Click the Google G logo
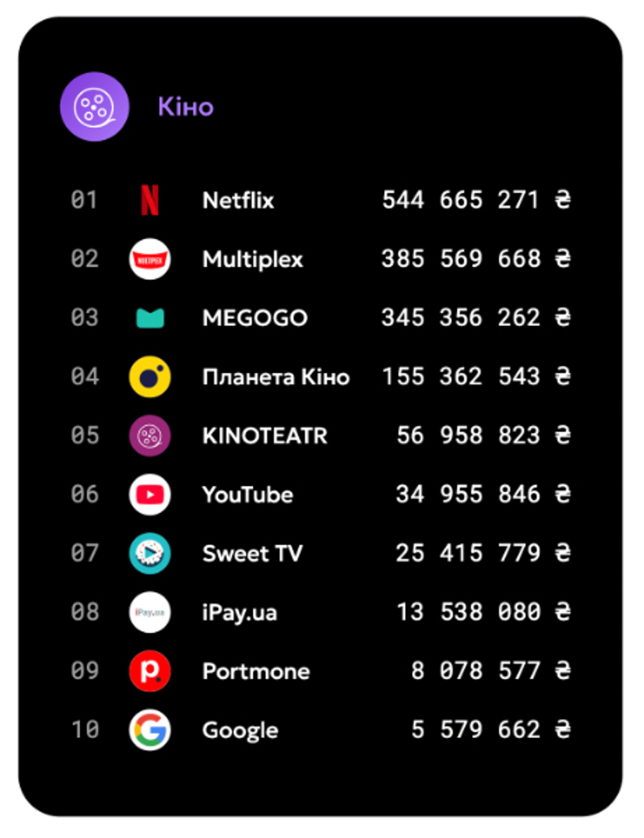The height and width of the screenshot is (838, 644). click(x=150, y=730)
